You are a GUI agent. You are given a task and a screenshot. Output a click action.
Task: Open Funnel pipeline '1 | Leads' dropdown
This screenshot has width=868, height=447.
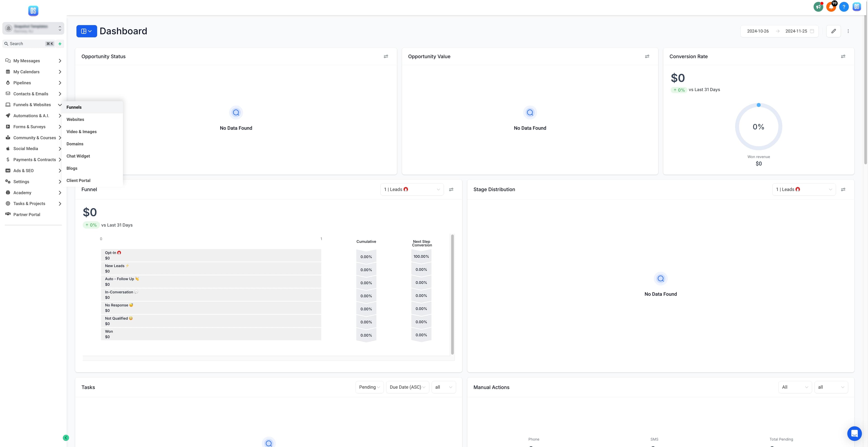click(412, 189)
